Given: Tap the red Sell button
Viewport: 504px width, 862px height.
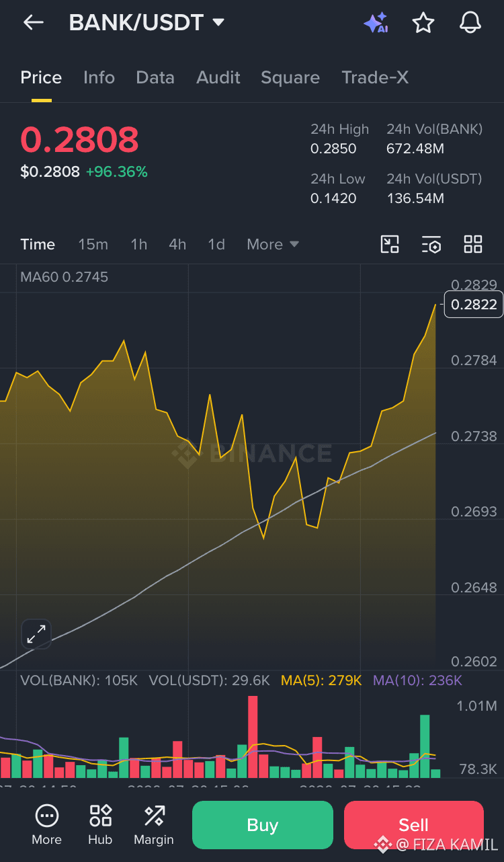Looking at the screenshot, I should [414, 825].
